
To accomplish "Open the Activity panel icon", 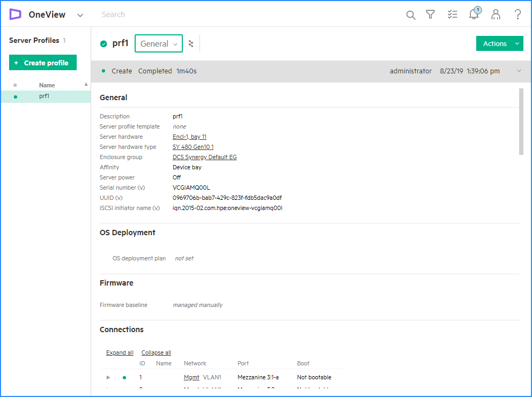I will pos(452,14).
